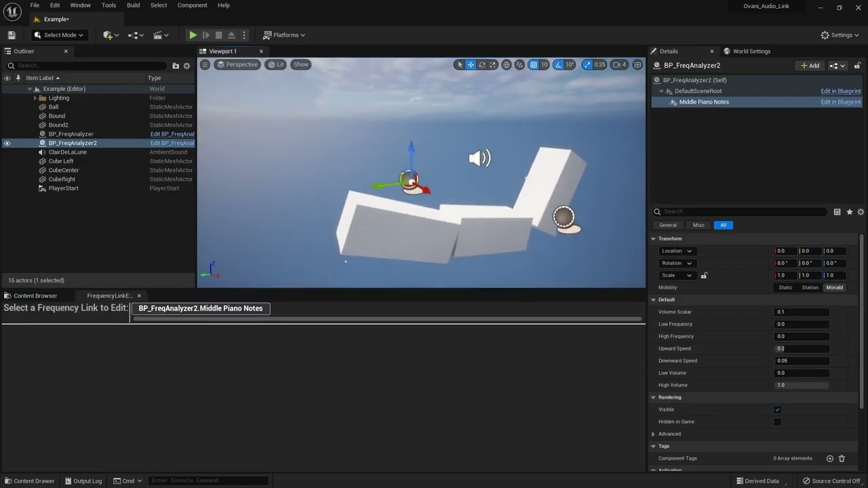Image resolution: width=868 pixels, height=488 pixels.
Task: Click the Skip frame advance button
Action: coord(206,35)
